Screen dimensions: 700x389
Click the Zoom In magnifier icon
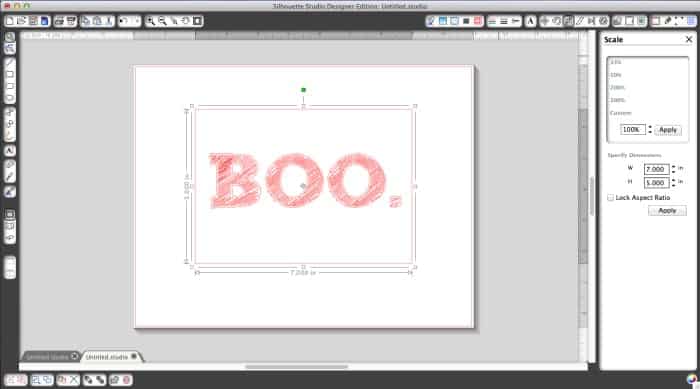(x=151, y=21)
